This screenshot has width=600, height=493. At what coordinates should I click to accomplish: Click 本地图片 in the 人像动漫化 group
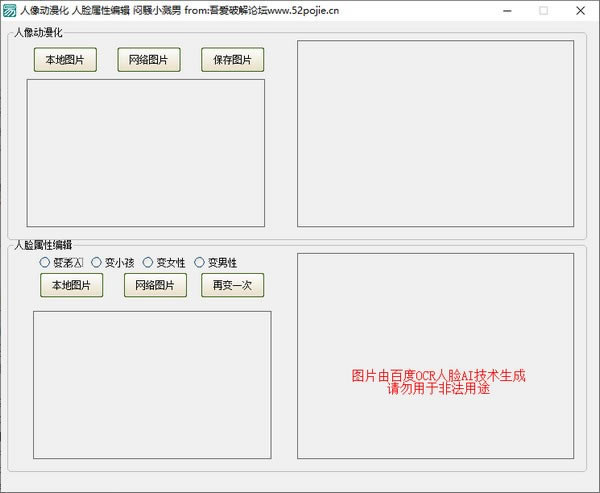pos(65,60)
